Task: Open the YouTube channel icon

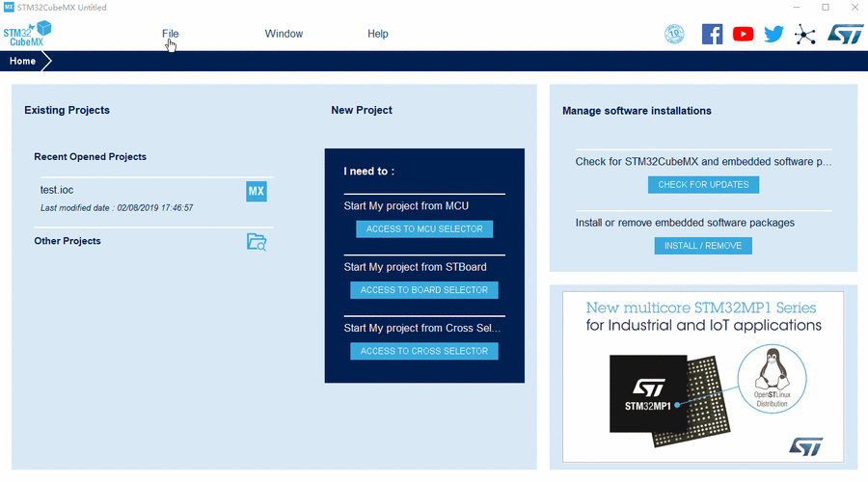Action: [x=743, y=35]
